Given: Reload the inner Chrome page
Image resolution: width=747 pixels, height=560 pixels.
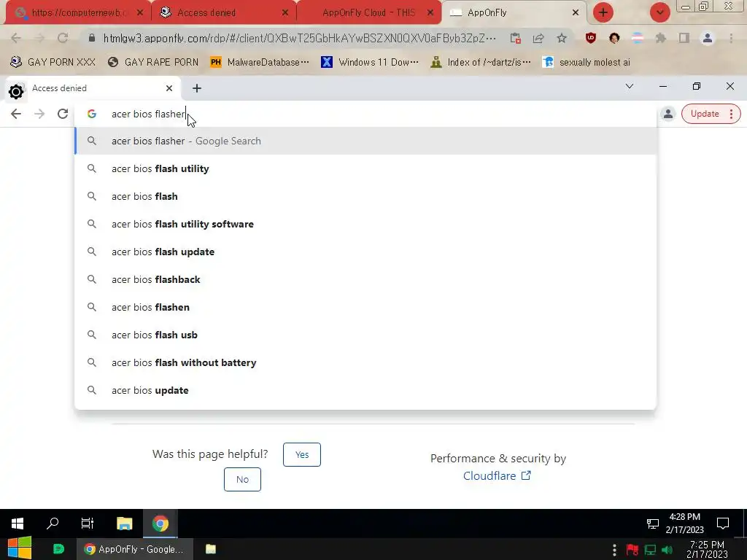Looking at the screenshot, I should [x=63, y=114].
